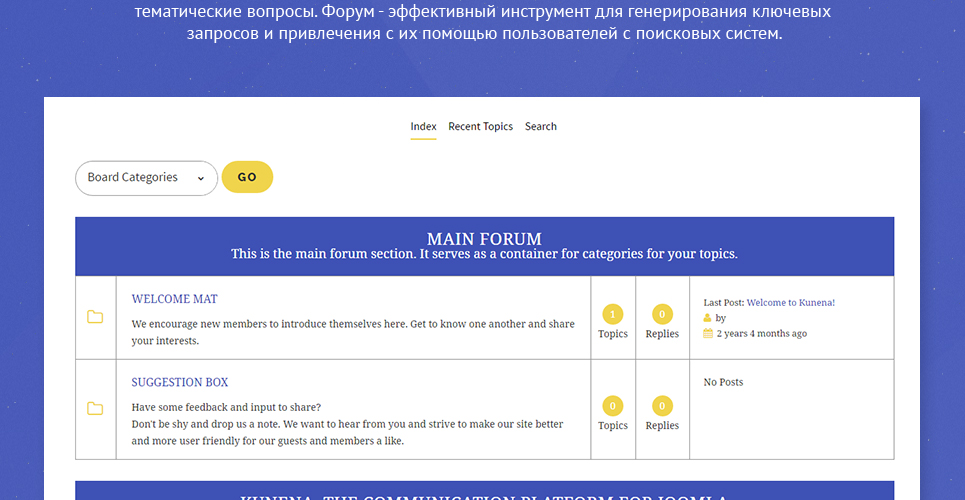Click the 'No Posts' text
Screen dimensions: 965x500
point(723,382)
